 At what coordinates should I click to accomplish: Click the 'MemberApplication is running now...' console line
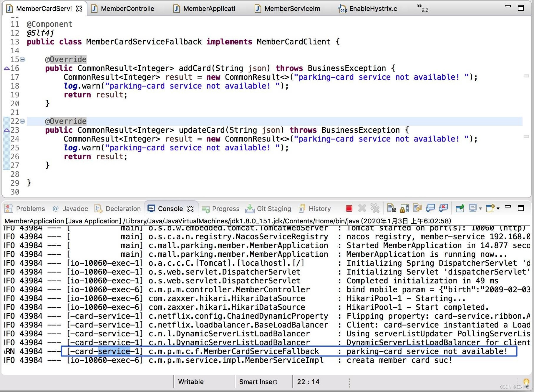click(x=427, y=254)
